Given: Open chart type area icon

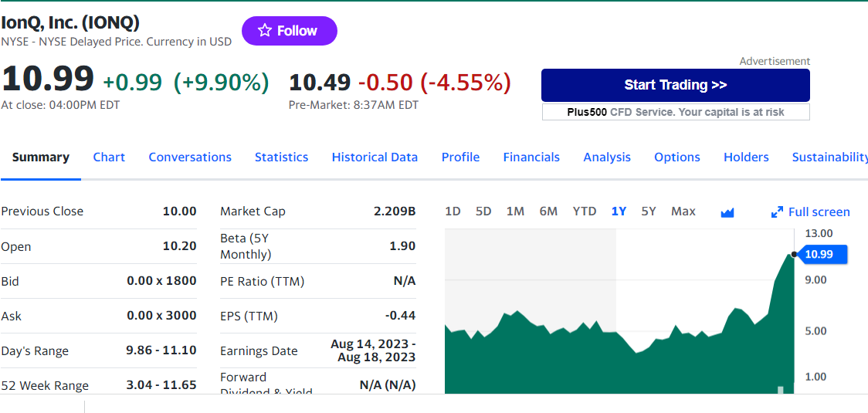Looking at the screenshot, I should (727, 212).
